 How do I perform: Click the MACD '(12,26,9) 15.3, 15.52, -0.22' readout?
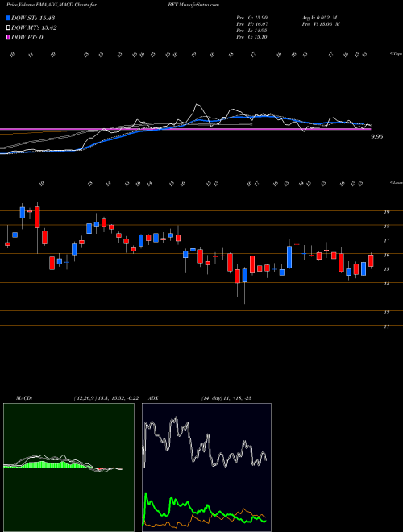point(106,398)
